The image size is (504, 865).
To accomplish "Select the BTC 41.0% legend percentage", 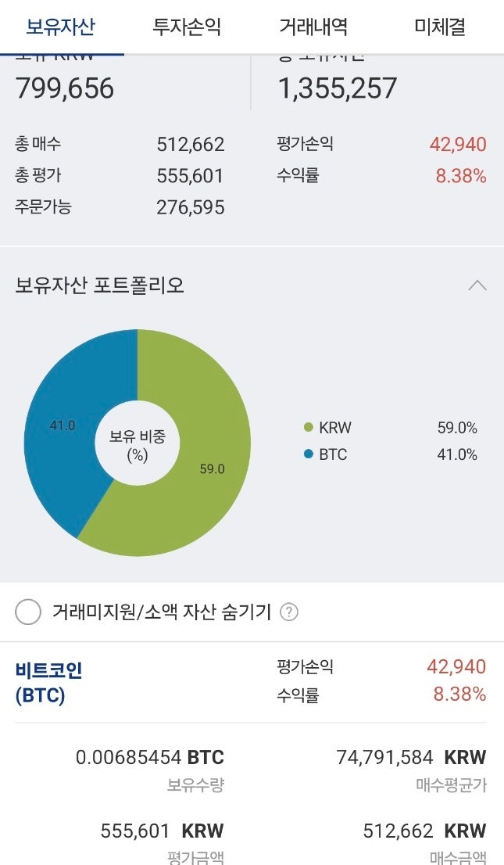I will (x=457, y=454).
